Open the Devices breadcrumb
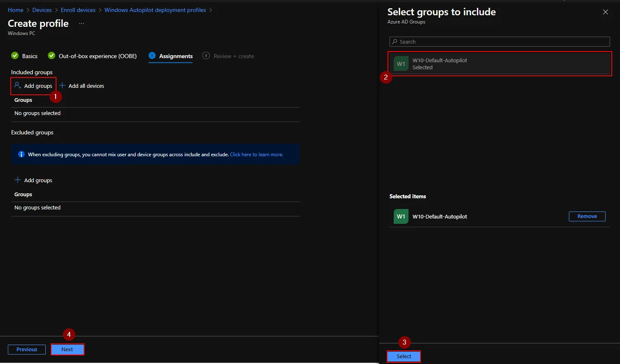The image size is (620, 364). point(42,10)
